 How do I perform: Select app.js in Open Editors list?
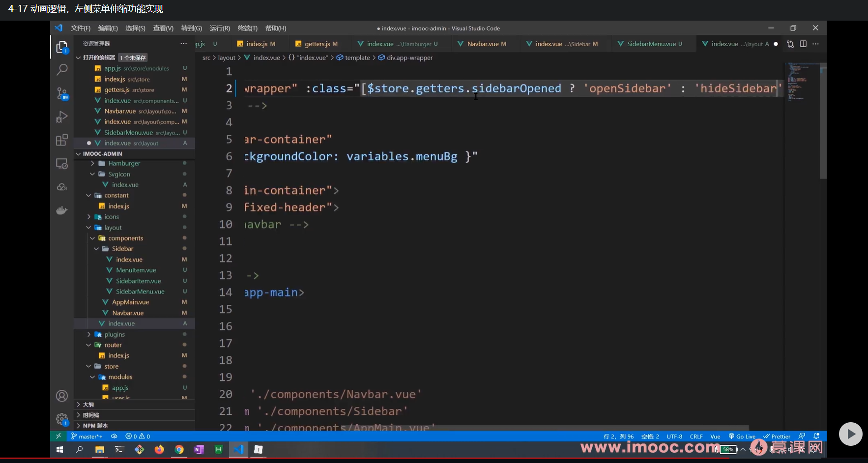click(x=134, y=68)
